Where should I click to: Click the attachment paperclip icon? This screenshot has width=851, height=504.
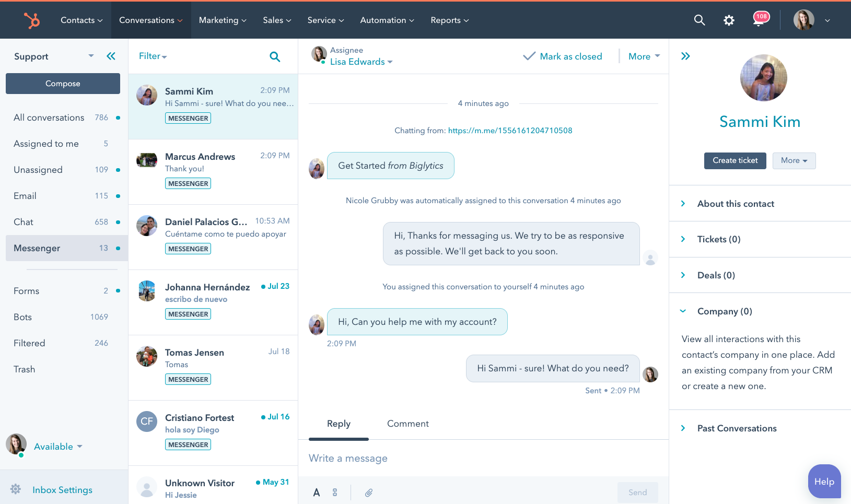(x=369, y=493)
